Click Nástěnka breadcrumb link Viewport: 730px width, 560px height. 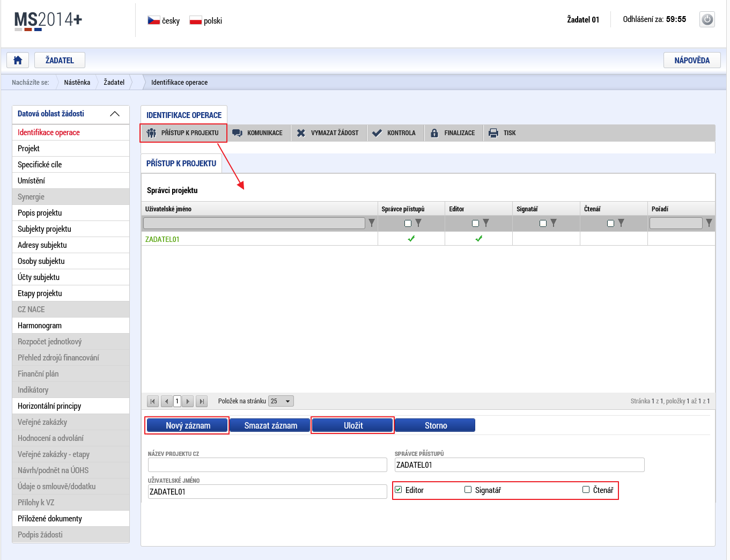[77, 83]
